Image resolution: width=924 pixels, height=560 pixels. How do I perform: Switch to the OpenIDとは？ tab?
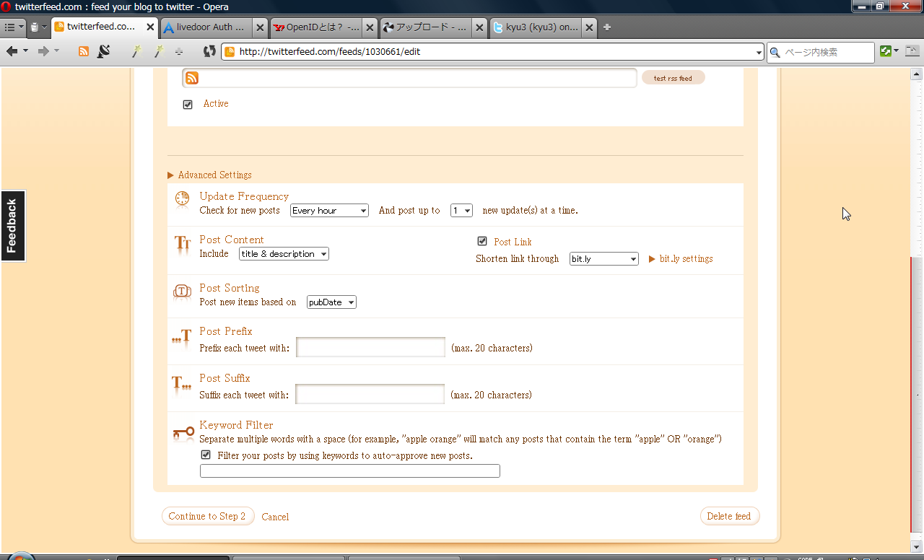point(316,27)
